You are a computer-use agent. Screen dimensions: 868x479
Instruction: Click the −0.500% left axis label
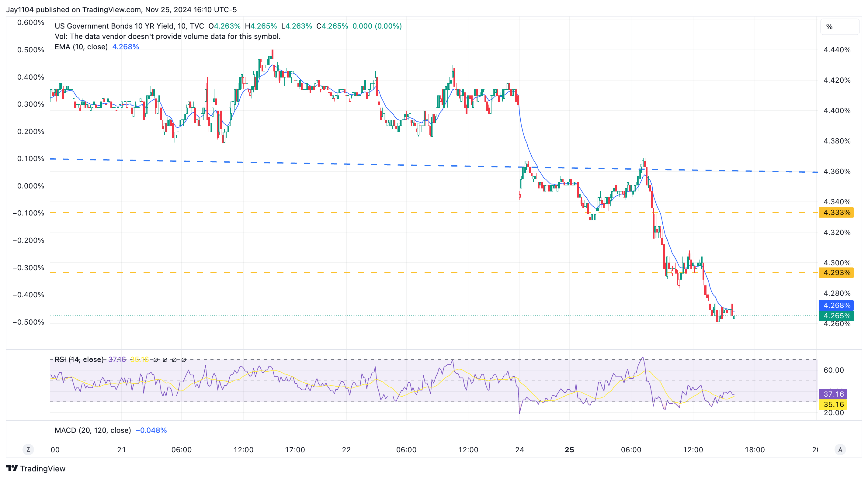tap(28, 322)
